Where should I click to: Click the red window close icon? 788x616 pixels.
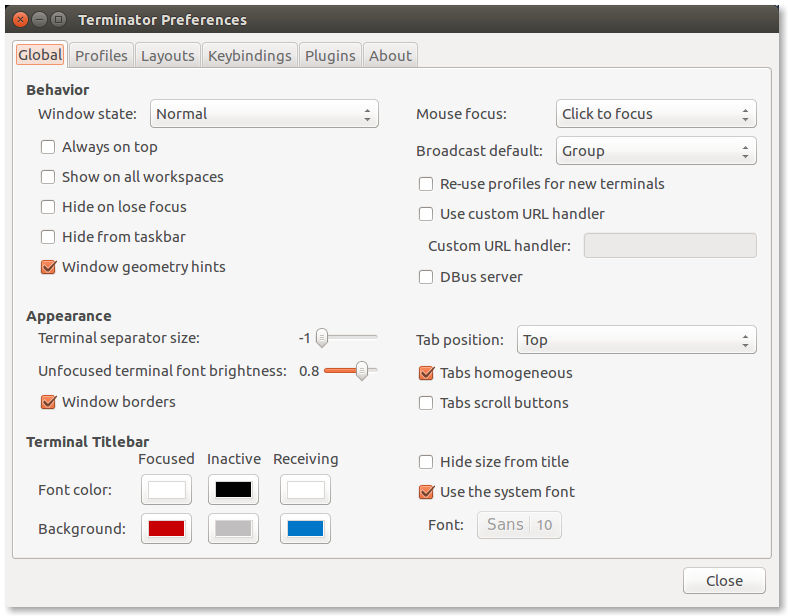tap(21, 20)
